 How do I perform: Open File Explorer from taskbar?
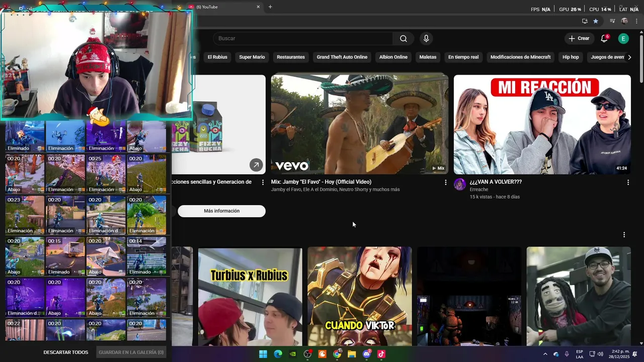point(352,354)
